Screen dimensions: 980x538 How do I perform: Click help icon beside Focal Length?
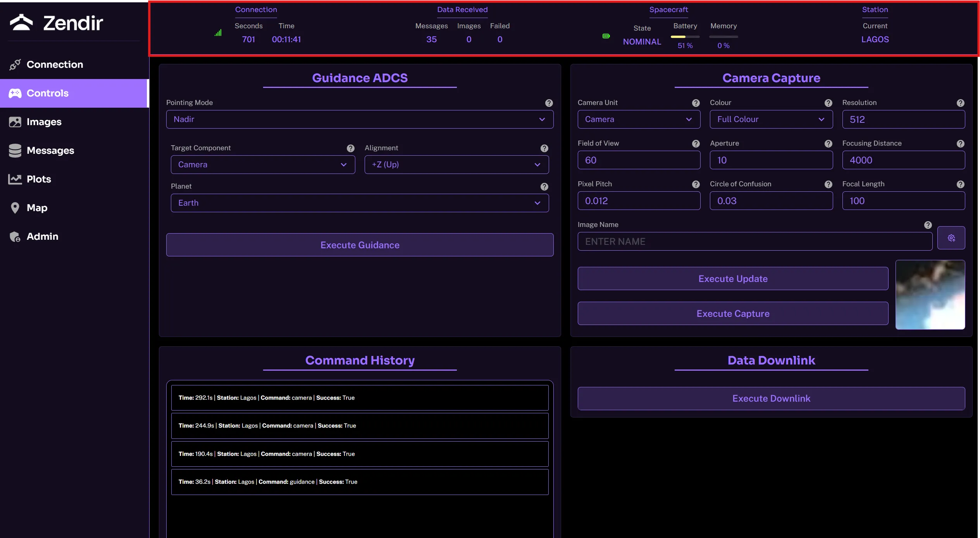coord(960,184)
